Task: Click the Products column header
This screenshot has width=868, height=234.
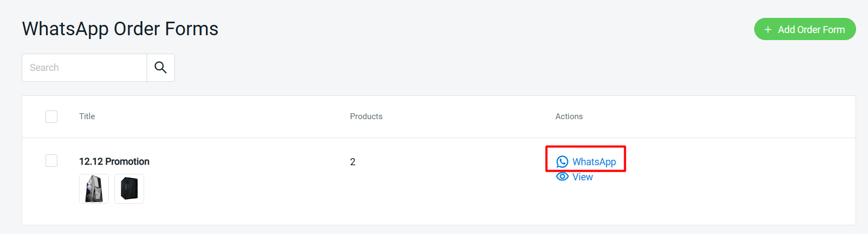Action: point(366,116)
